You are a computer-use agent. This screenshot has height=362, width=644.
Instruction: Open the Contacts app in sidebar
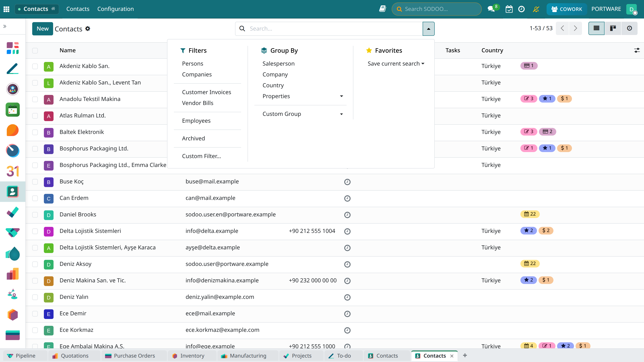[x=13, y=192]
